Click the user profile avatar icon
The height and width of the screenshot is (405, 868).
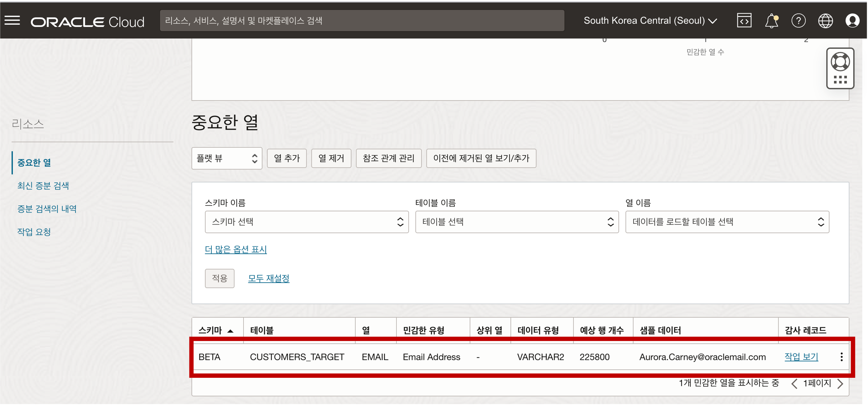coord(851,21)
